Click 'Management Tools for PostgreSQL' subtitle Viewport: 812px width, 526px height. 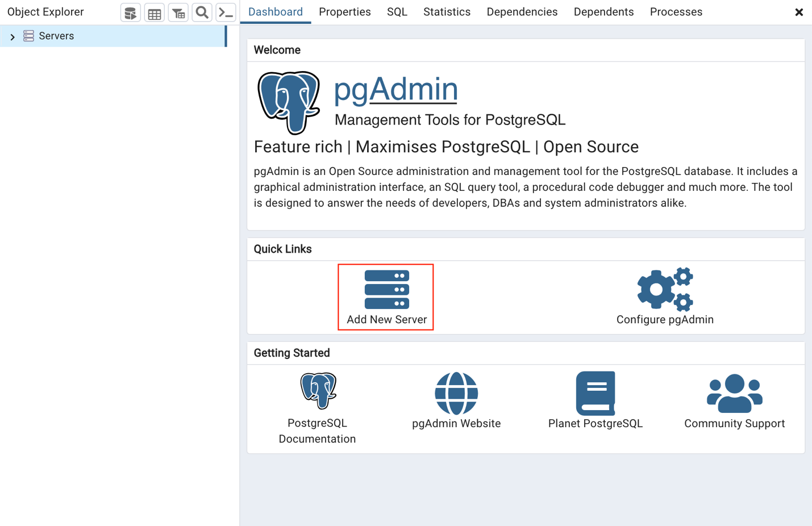[450, 120]
